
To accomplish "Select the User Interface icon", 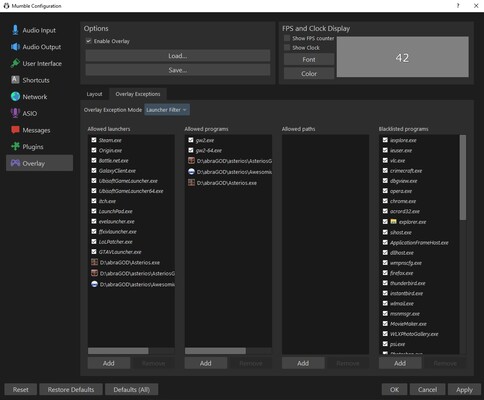I will click(15, 63).
